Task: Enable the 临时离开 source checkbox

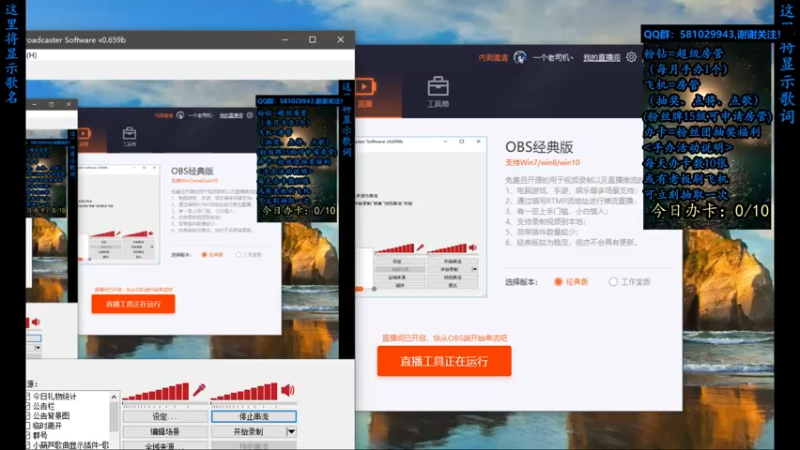Action: click(28, 426)
